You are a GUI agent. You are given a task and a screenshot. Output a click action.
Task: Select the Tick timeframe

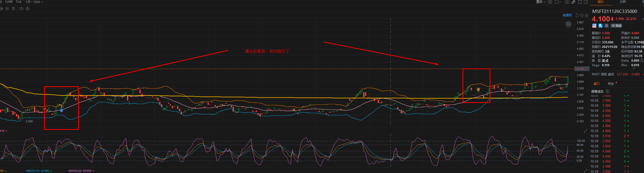[19, 2]
